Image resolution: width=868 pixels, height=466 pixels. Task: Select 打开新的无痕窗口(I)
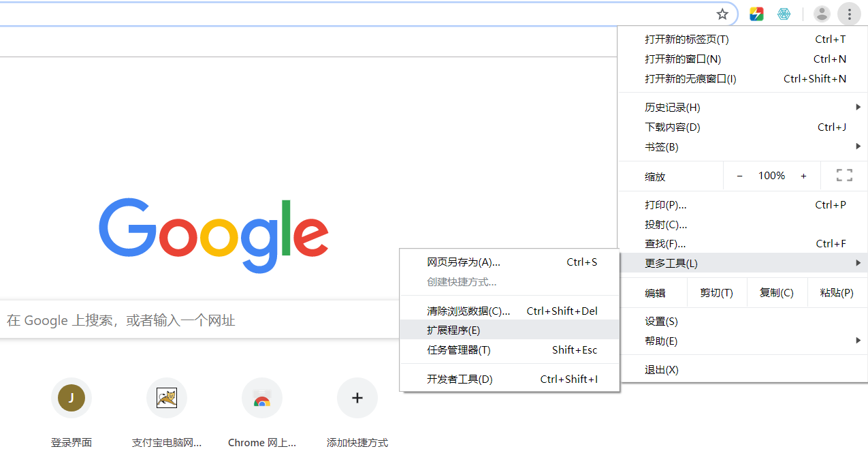click(x=743, y=79)
